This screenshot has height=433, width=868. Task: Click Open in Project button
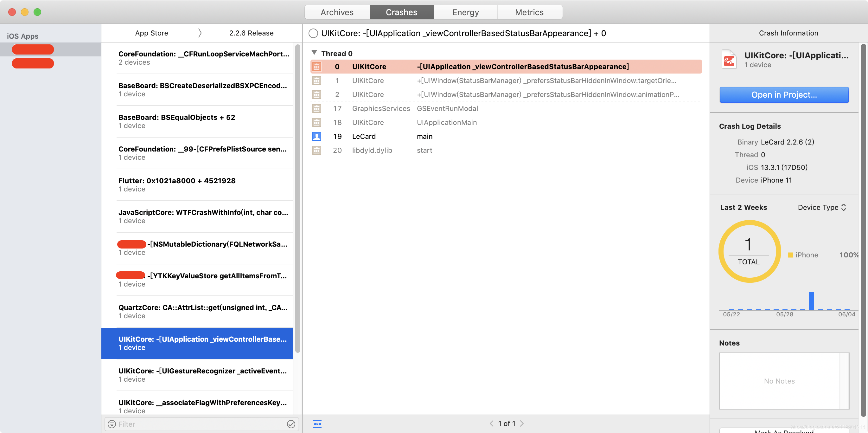pyautogui.click(x=784, y=95)
